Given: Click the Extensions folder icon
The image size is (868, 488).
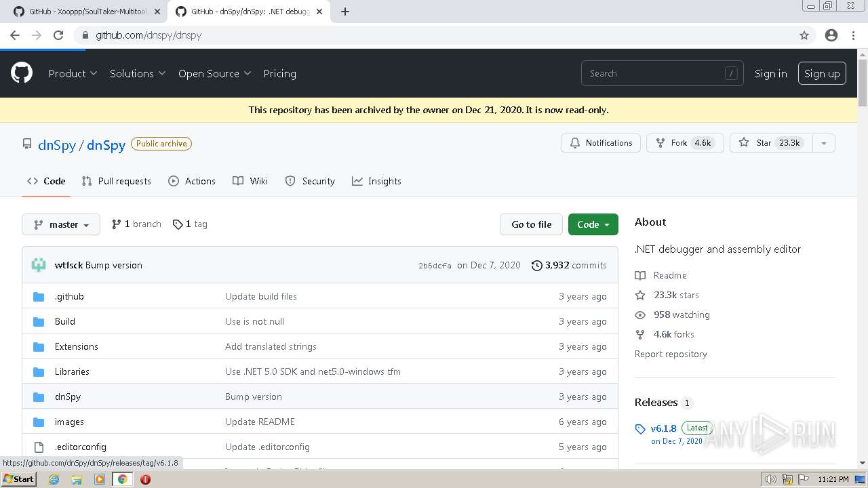Looking at the screenshot, I should (x=39, y=346).
